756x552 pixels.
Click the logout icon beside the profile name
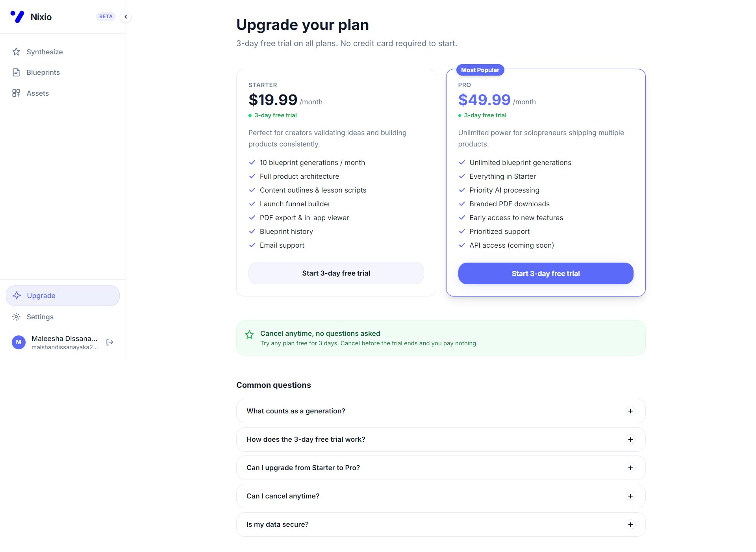pos(110,342)
